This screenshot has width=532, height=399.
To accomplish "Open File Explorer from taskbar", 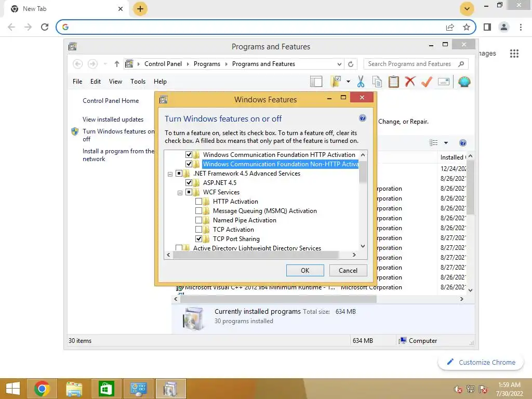I will [x=74, y=389].
